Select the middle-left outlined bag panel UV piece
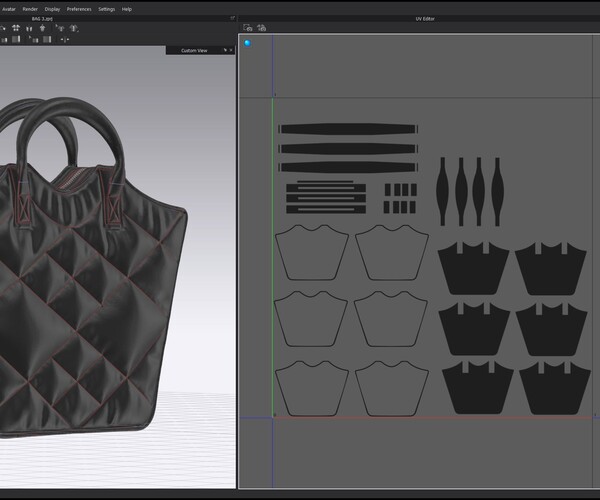This screenshot has width=600, height=500. point(311,319)
